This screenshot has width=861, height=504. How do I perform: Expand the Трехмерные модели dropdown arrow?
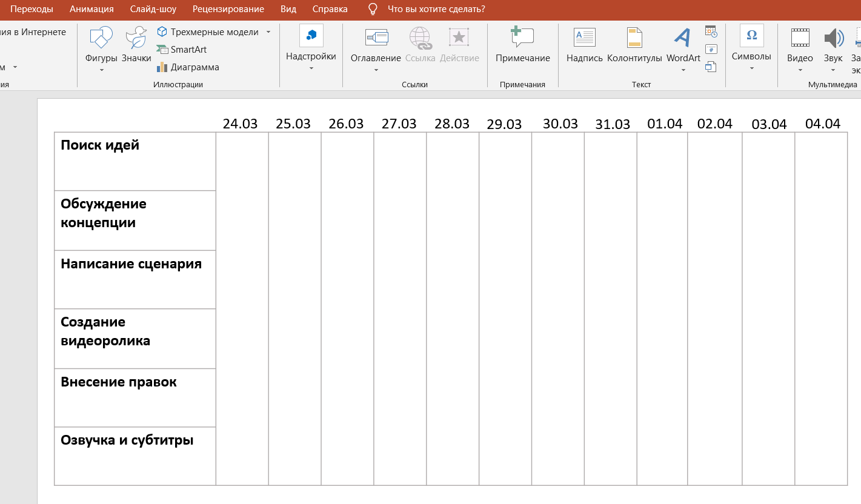click(268, 32)
